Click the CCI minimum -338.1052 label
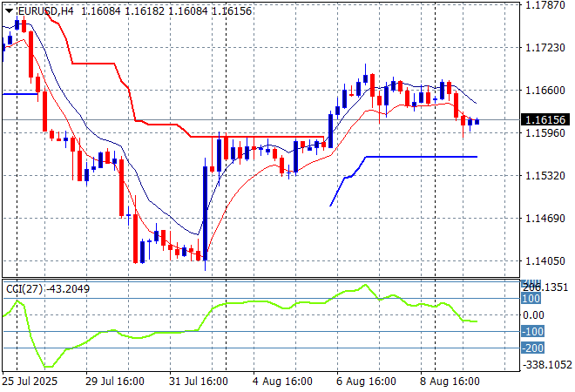Image resolution: width=575 pixels, height=392 pixels. (x=547, y=365)
